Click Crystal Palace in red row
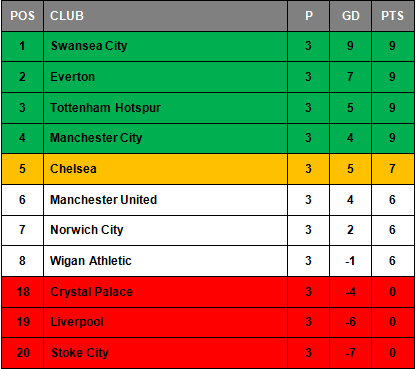This screenshot has width=416, height=369. tap(92, 292)
